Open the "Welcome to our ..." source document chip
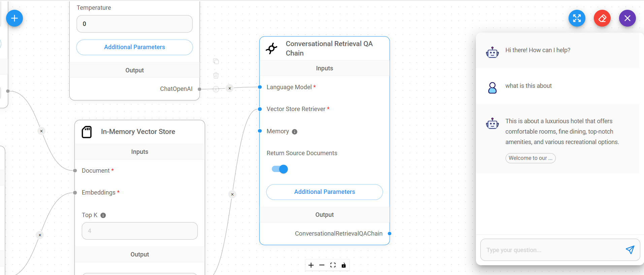Screen dimensions: 644x275 pyautogui.click(x=530, y=158)
